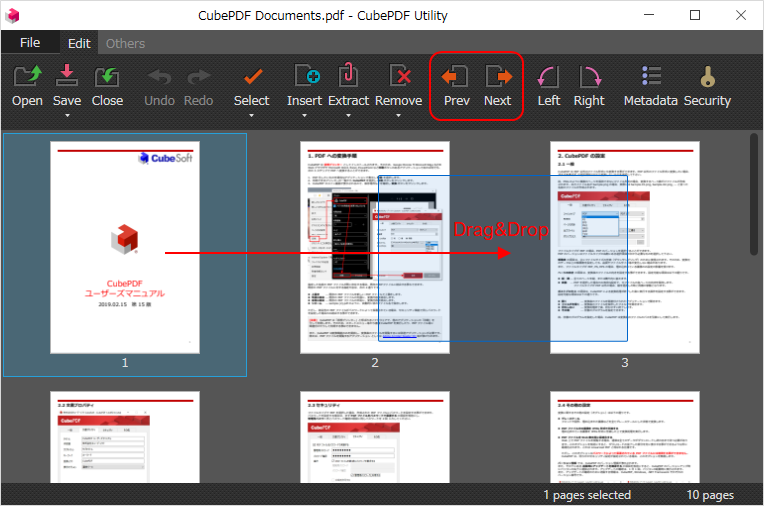764x506 pixels.
Task: Select the sixth page thumbnail in second row
Action: (625, 437)
